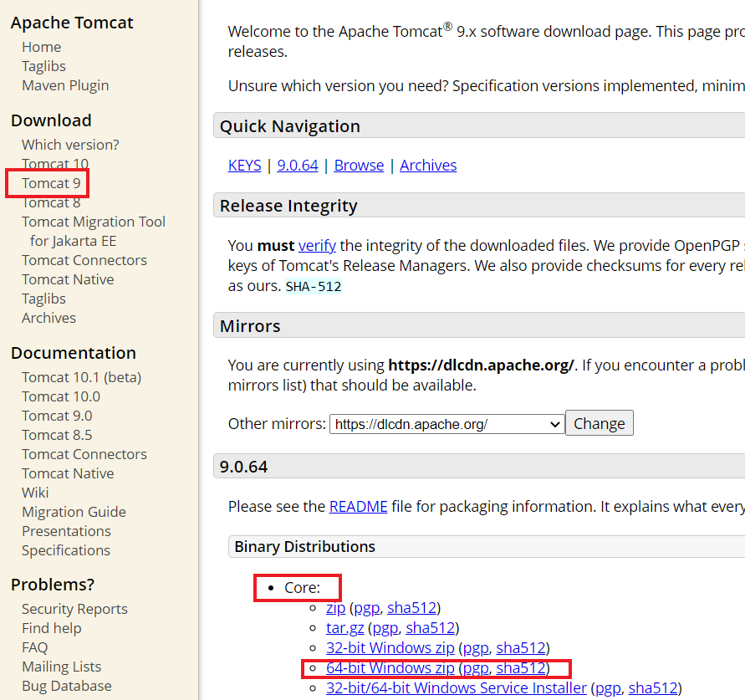
Task: Open the Bug Database link
Action: coord(67,686)
